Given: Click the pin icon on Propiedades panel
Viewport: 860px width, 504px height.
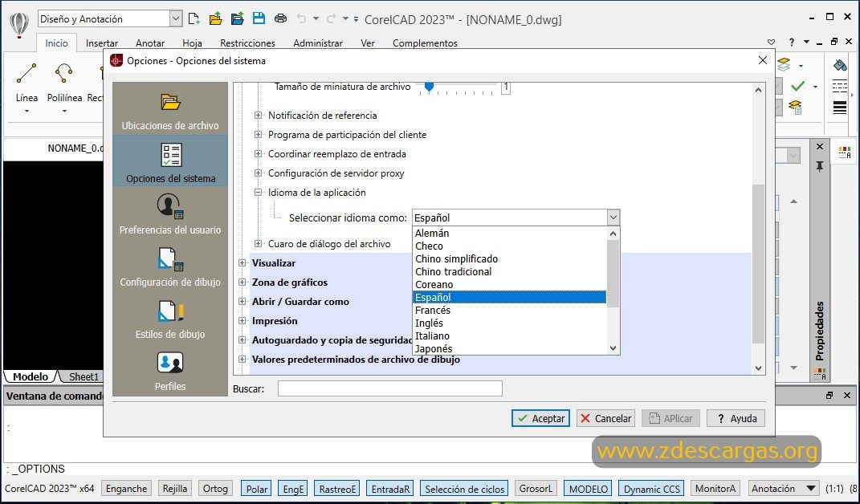Looking at the screenshot, I should [x=819, y=166].
